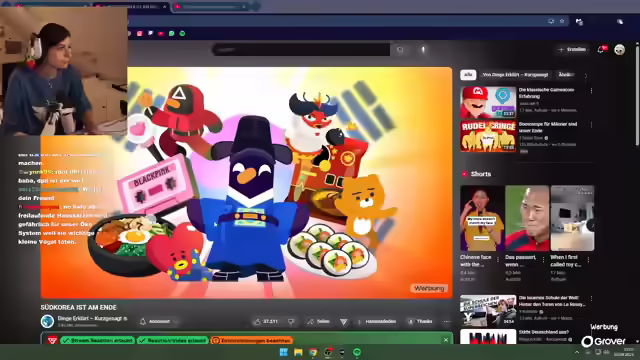Like the video using thumbs up
Screen dimensions: 640x360
click(267, 322)
